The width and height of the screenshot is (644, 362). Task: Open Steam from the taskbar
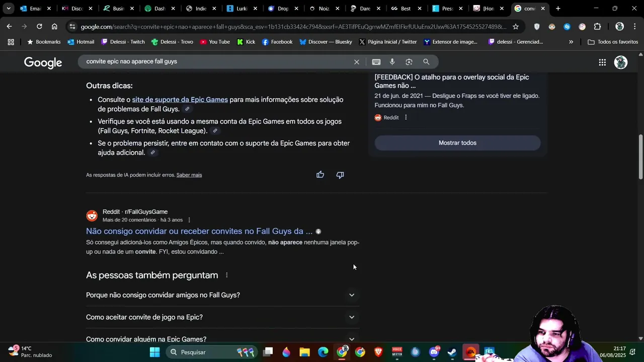pyautogui.click(x=452, y=352)
